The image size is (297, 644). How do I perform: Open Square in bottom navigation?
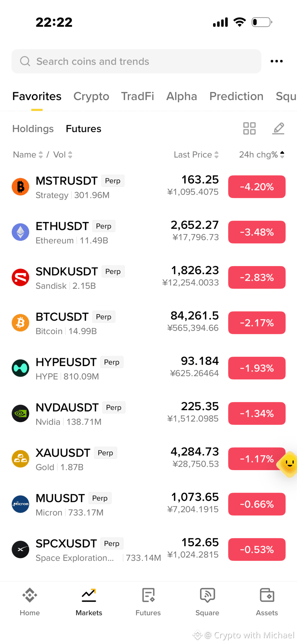coord(207,602)
